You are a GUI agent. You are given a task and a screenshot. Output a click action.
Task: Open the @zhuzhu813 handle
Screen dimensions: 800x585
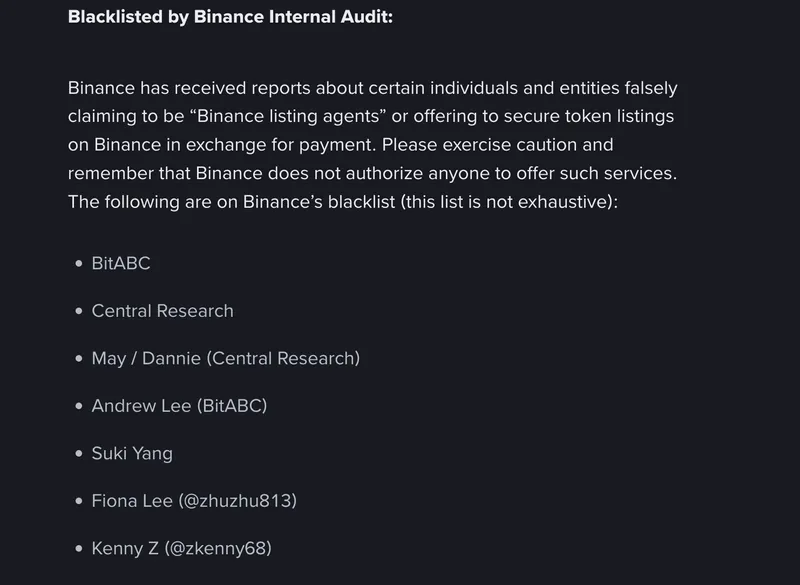[237, 501]
